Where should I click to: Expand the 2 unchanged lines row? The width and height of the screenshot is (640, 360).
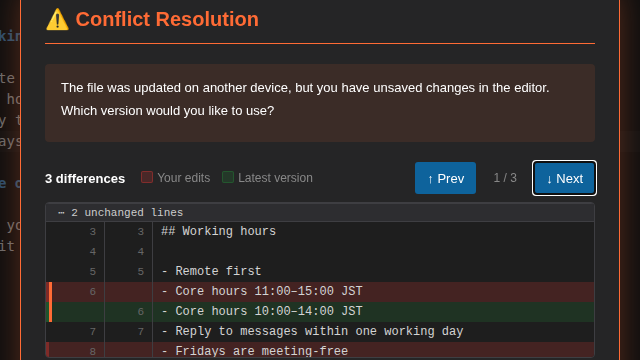320,212
